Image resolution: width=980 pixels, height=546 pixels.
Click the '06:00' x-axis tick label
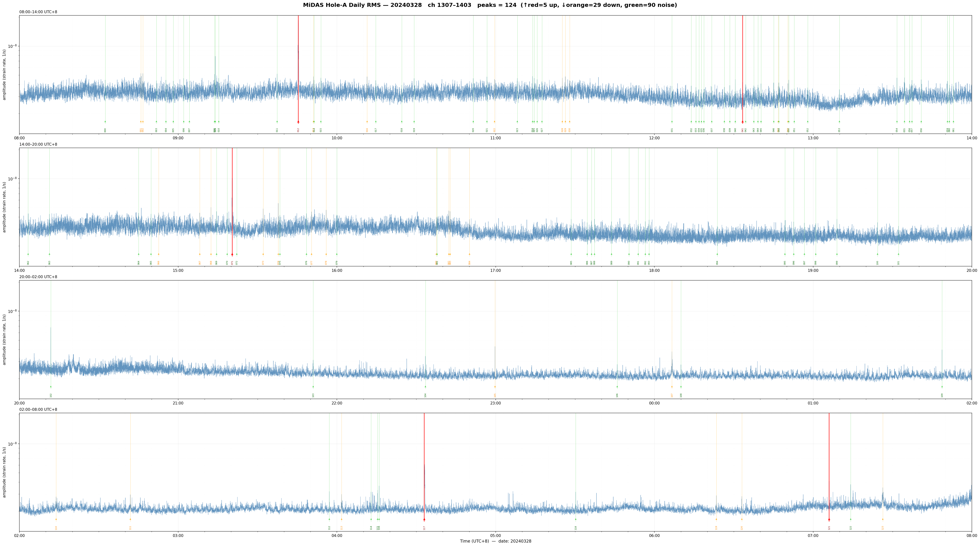pyautogui.click(x=654, y=535)
